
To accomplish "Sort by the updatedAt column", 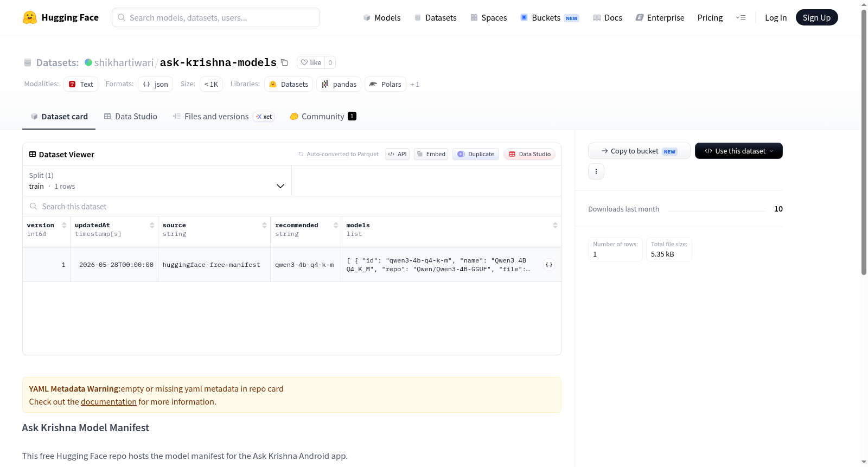I will point(152,225).
